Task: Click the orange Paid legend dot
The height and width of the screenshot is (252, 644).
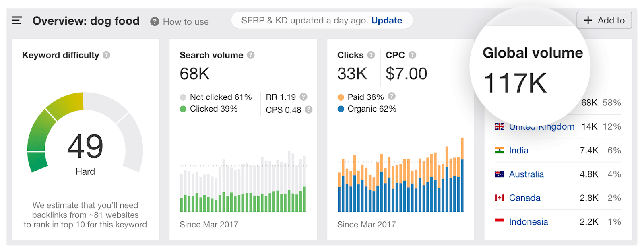Action: pyautogui.click(x=341, y=97)
